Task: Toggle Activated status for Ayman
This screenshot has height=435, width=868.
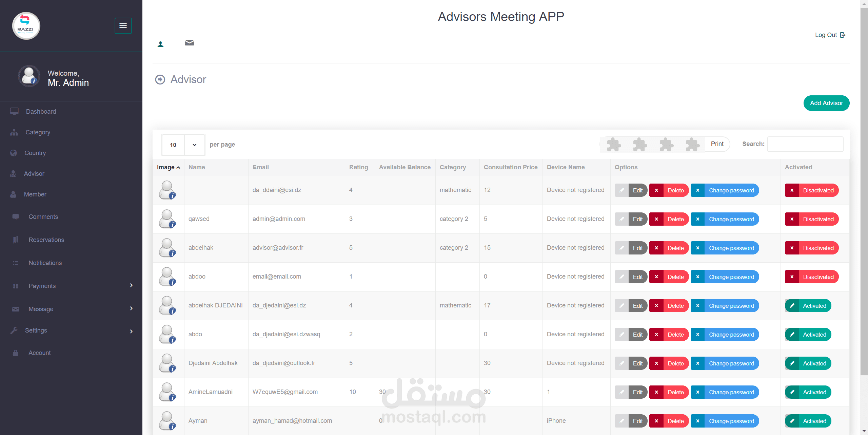Action: 808,421
